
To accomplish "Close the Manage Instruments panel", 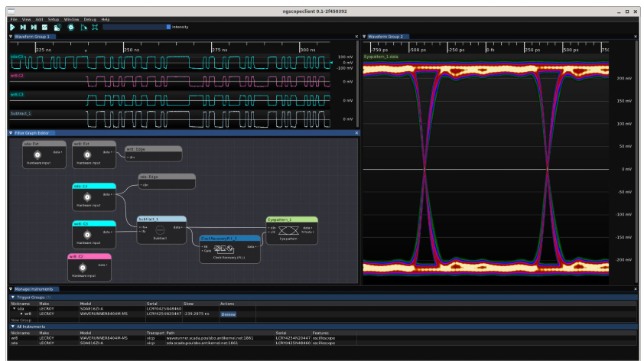I will pyautogui.click(x=635, y=289).
